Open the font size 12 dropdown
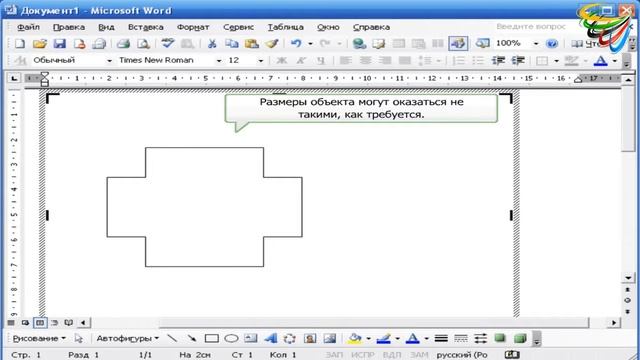 coord(260,61)
